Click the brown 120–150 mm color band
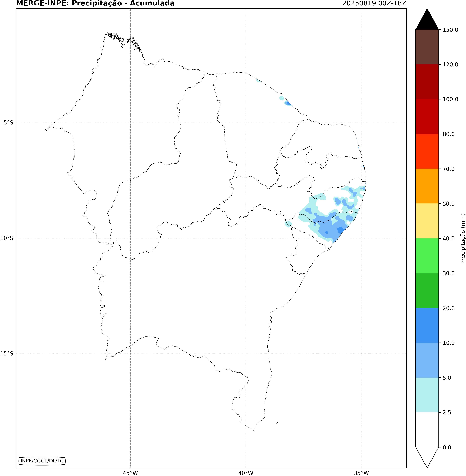This screenshot has height=476, width=466. point(427,47)
